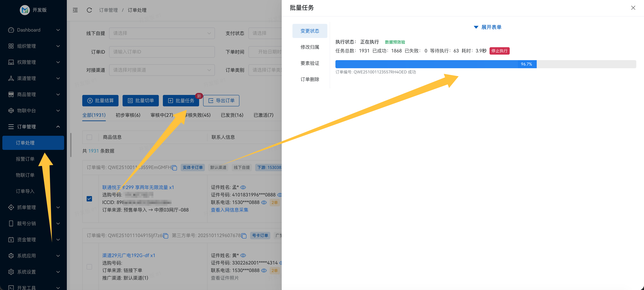The width and height of the screenshot is (644, 290).
Task: Switch to the 已发货(16) tab
Action: pyautogui.click(x=232, y=115)
